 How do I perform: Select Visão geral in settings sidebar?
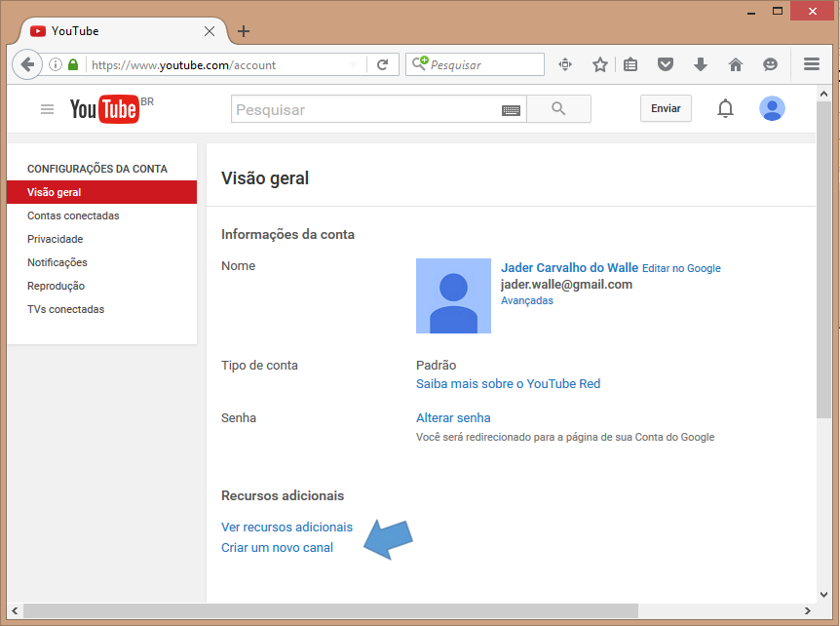[x=101, y=192]
